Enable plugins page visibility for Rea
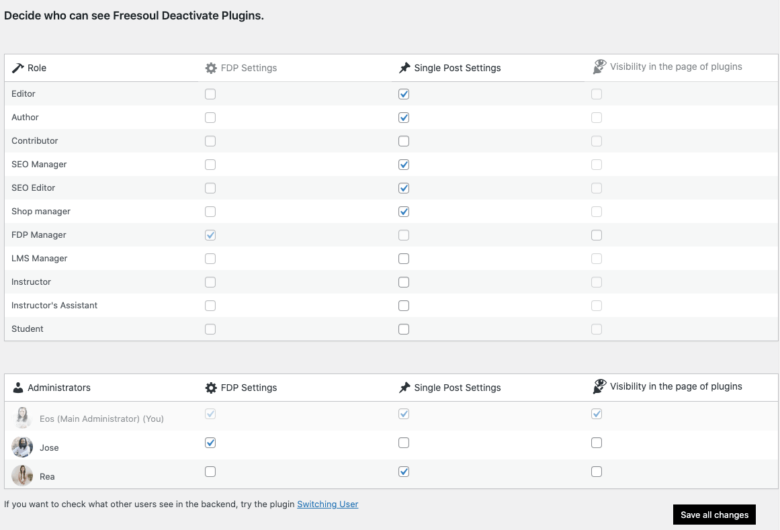 (596, 472)
